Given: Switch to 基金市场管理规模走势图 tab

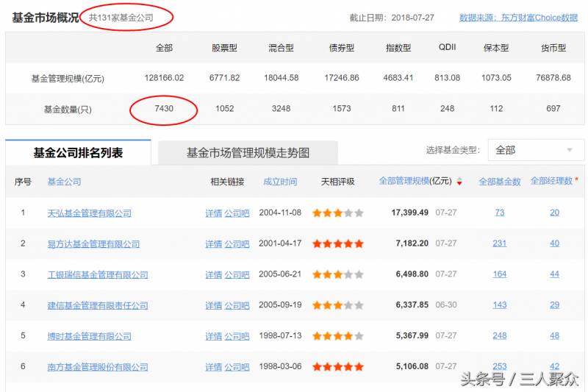Looking at the screenshot, I should (x=248, y=153).
